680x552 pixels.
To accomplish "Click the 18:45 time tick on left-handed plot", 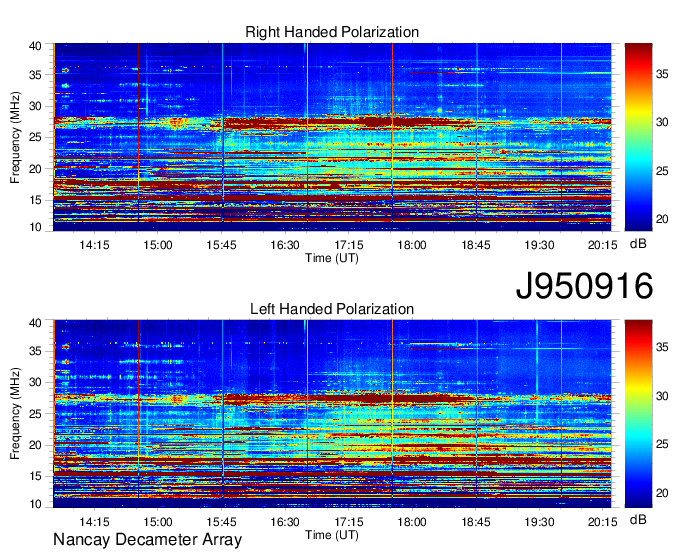I will point(476,522).
